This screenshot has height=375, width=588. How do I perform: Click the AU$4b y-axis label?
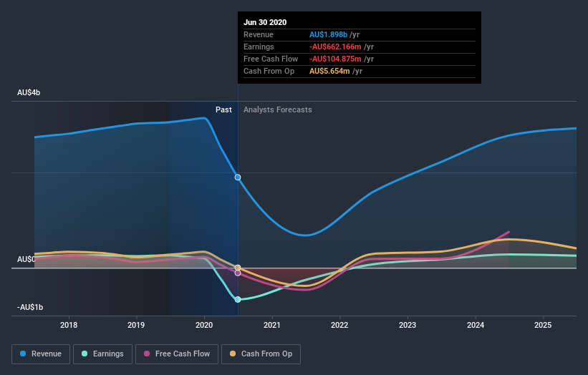(29, 92)
